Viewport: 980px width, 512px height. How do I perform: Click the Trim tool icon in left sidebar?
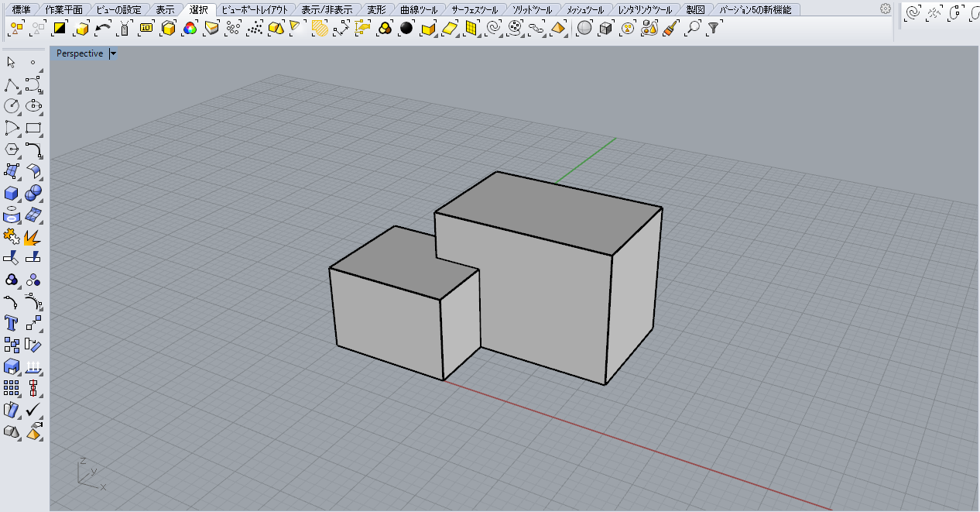tap(12, 258)
